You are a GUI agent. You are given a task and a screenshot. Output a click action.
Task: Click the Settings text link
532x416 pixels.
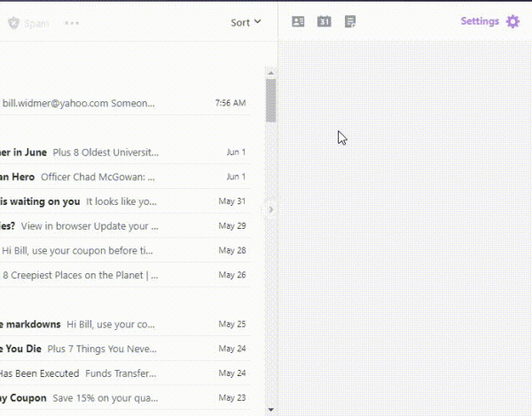(480, 21)
